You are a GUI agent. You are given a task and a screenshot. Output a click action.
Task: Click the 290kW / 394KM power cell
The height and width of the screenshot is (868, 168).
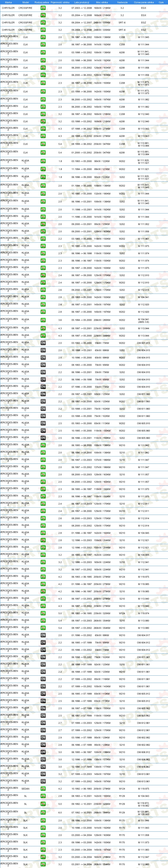point(102,813)
